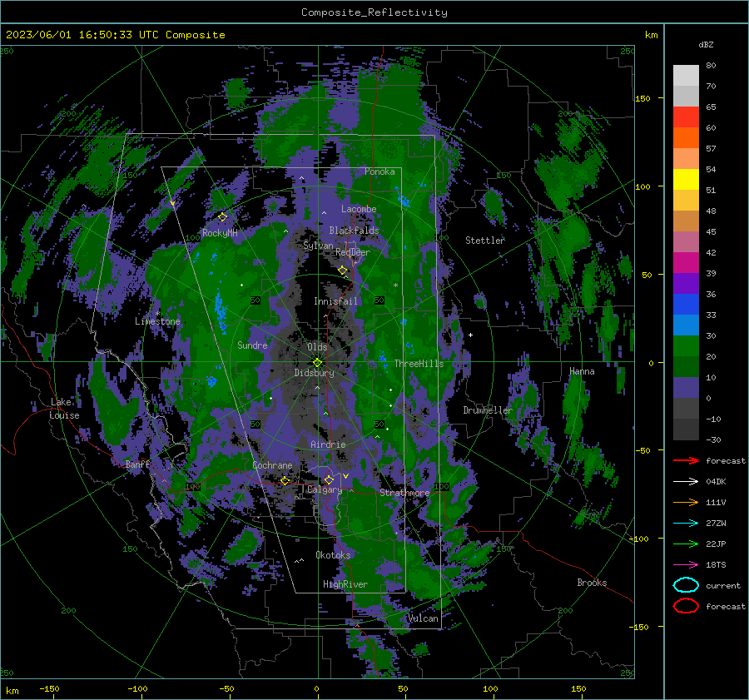The width and height of the screenshot is (749, 700).
Task: Click the Composite_Reflectivity title text
Action: (374, 12)
